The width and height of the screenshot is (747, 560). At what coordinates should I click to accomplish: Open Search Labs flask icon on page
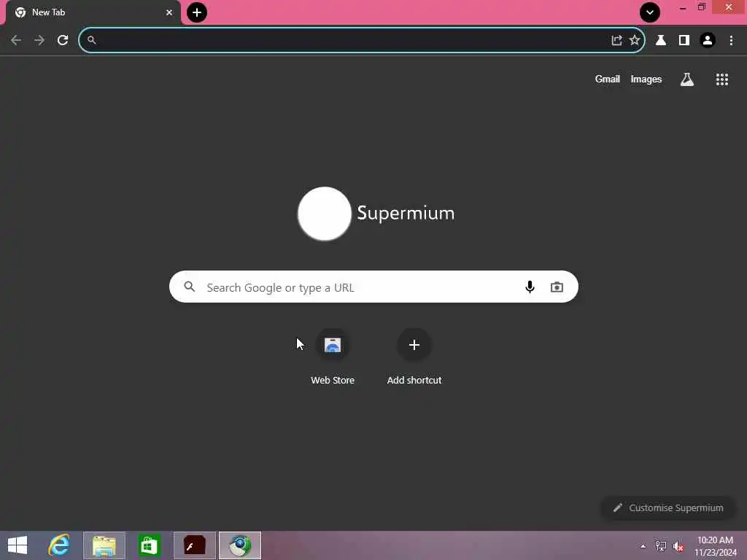tap(686, 79)
